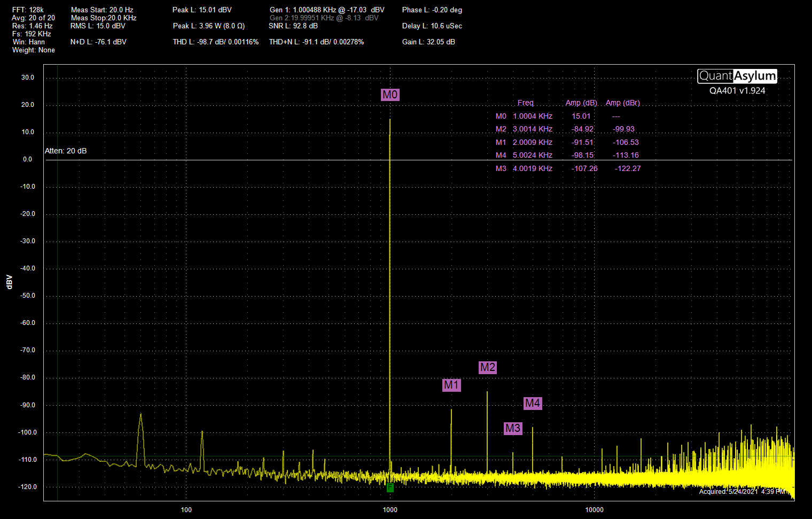The height and width of the screenshot is (519, 812).
Task: Click the 'QA401 v1.924' version text
Action: pyautogui.click(x=737, y=91)
